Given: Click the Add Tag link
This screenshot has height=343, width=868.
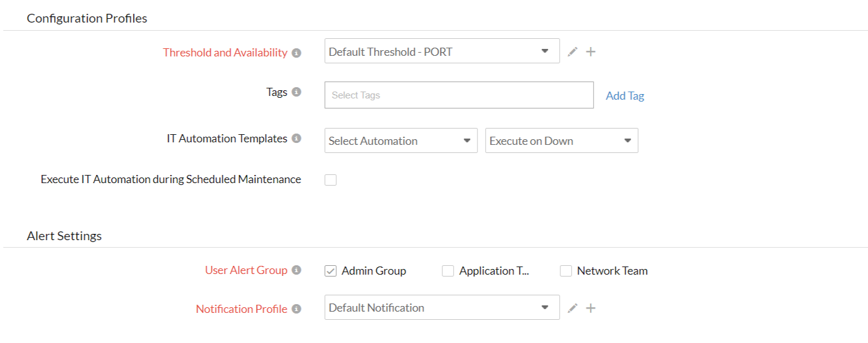Looking at the screenshot, I should click(624, 96).
